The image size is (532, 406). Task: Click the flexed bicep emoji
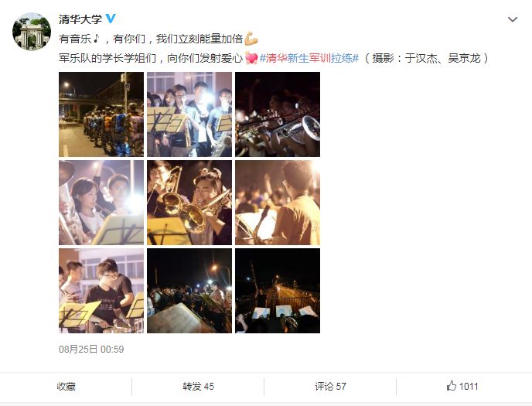point(251,39)
